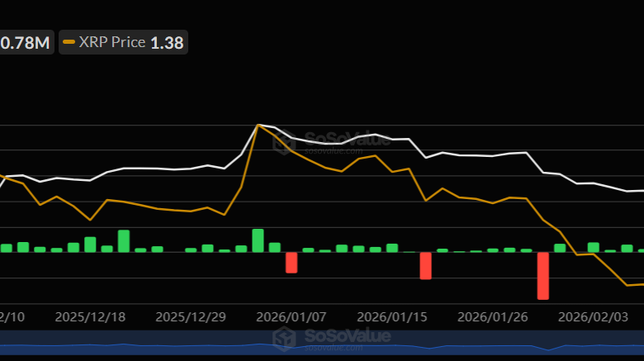Click the 2026/01/26 date axis label
Image resolution: width=644 pixels, height=361 pixels.
coord(493,316)
